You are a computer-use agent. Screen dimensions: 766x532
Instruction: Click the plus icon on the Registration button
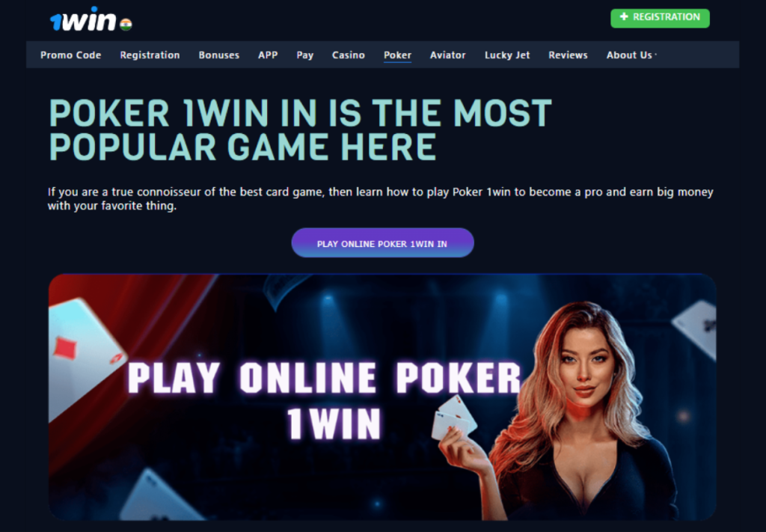coord(624,16)
